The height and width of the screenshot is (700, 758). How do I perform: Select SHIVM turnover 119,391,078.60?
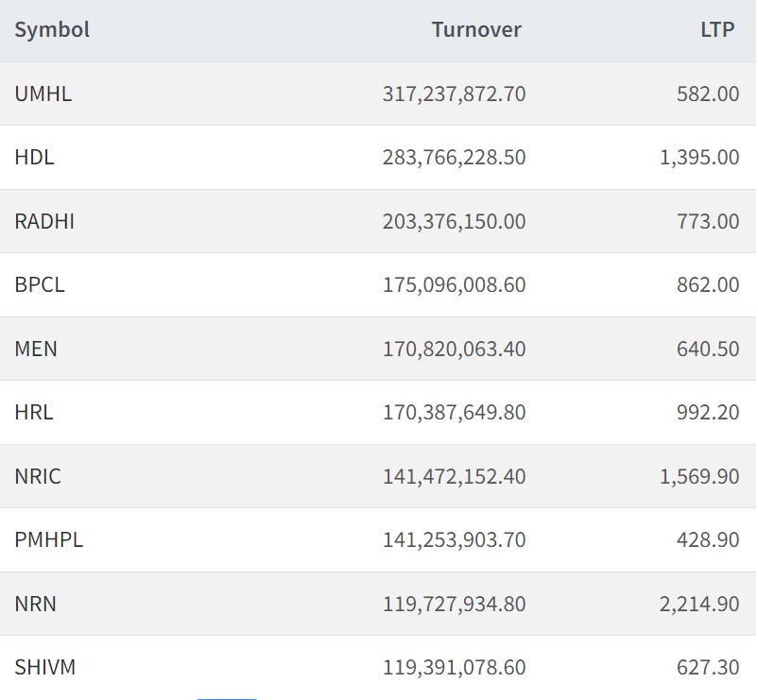[454, 667]
